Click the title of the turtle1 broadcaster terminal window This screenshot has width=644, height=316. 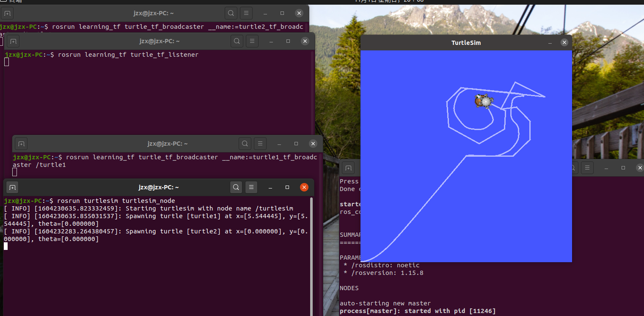[168, 144]
